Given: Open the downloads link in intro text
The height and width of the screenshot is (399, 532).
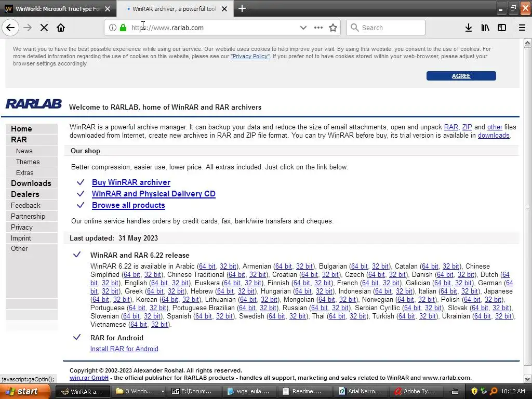Looking at the screenshot, I should (x=494, y=136).
